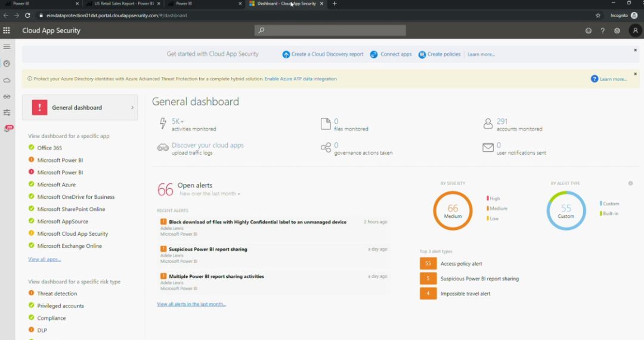Click the 291 accounts monitored value

pyautogui.click(x=502, y=121)
